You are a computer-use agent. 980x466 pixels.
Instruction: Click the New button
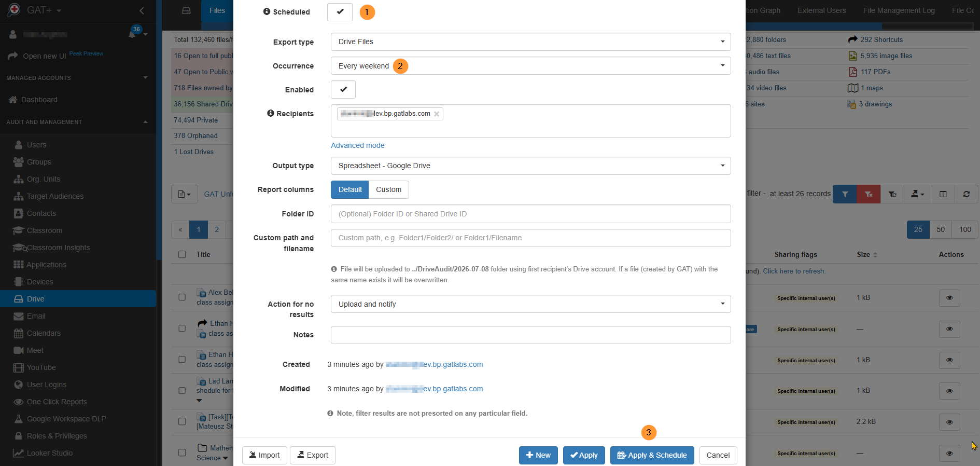point(538,455)
